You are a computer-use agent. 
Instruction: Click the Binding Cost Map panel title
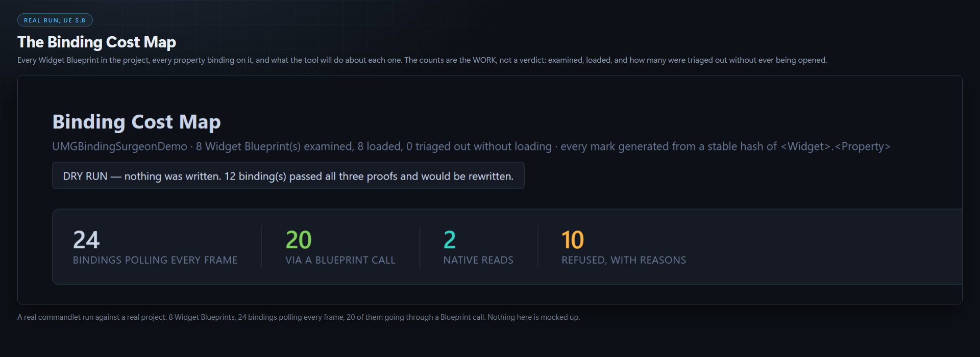pos(136,122)
